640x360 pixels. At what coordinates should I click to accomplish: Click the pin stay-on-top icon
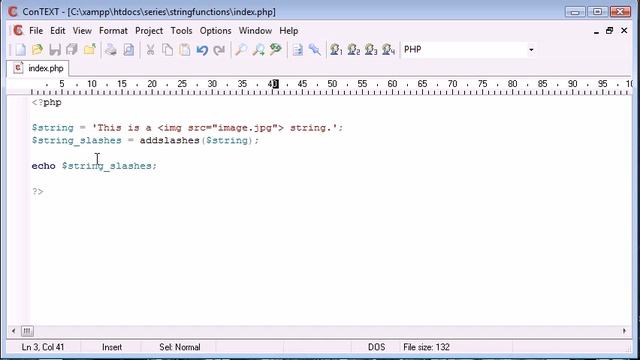315,50
